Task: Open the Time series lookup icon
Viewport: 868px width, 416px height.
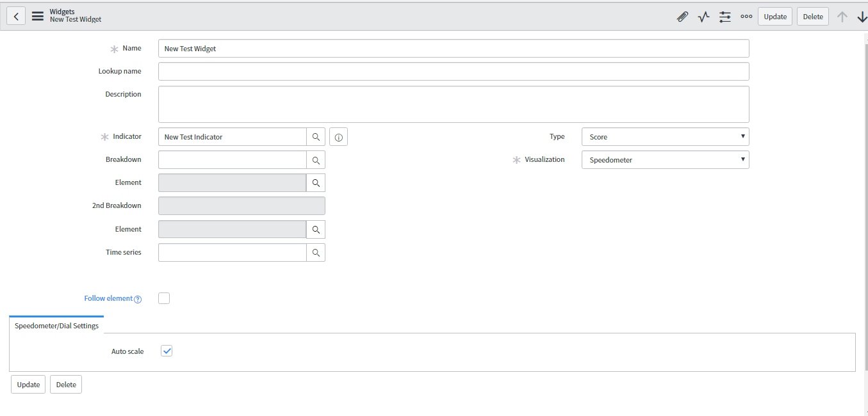Action: pyautogui.click(x=316, y=253)
